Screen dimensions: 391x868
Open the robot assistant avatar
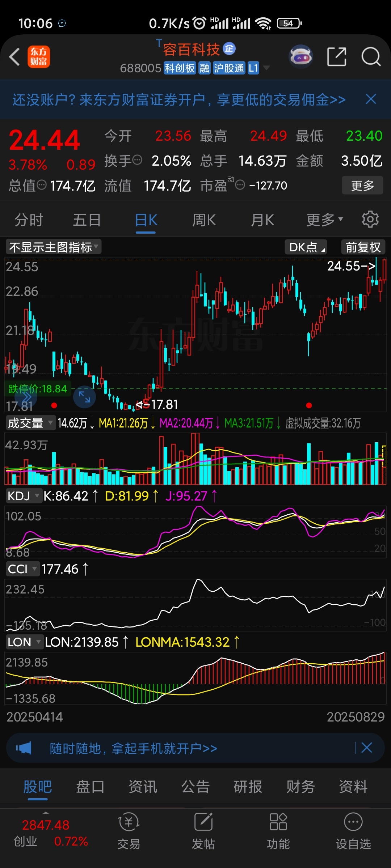click(x=301, y=57)
